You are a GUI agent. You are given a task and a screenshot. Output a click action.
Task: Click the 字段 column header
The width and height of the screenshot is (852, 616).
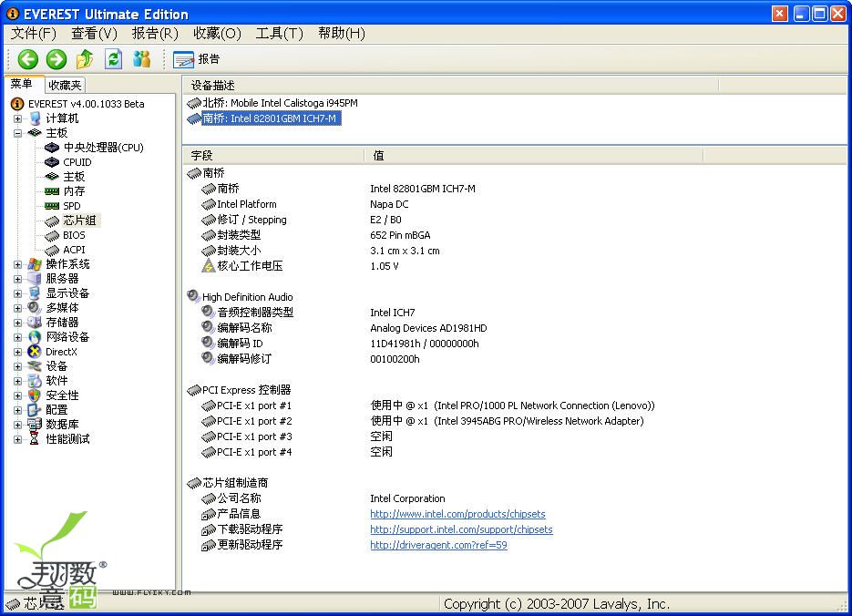(x=273, y=156)
